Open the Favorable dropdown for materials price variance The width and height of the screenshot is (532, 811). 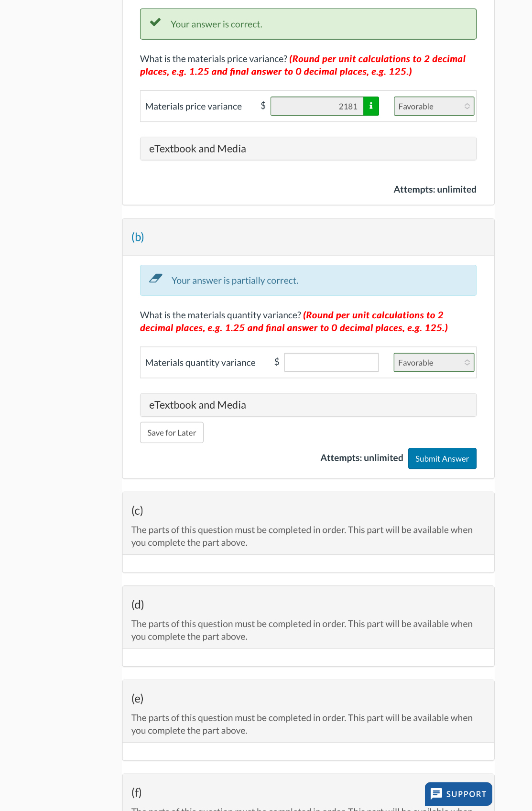(x=433, y=106)
